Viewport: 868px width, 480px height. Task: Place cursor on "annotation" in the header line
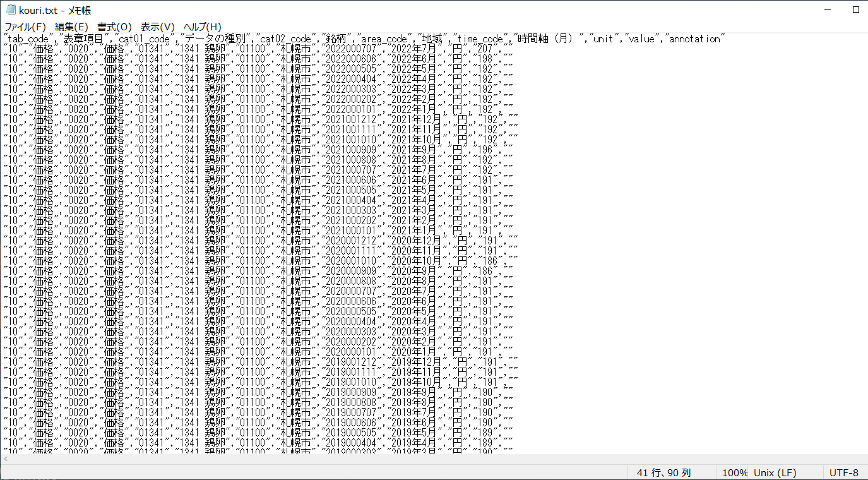(x=694, y=39)
